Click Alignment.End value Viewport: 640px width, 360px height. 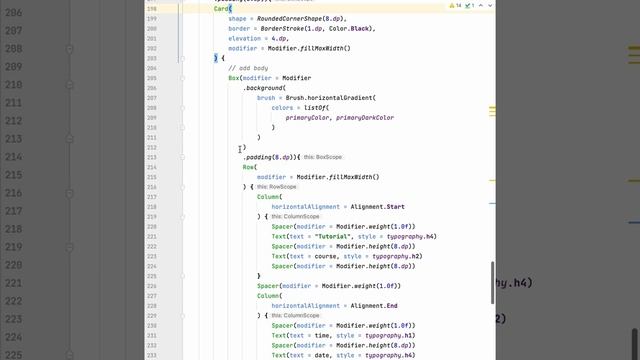[373, 306]
